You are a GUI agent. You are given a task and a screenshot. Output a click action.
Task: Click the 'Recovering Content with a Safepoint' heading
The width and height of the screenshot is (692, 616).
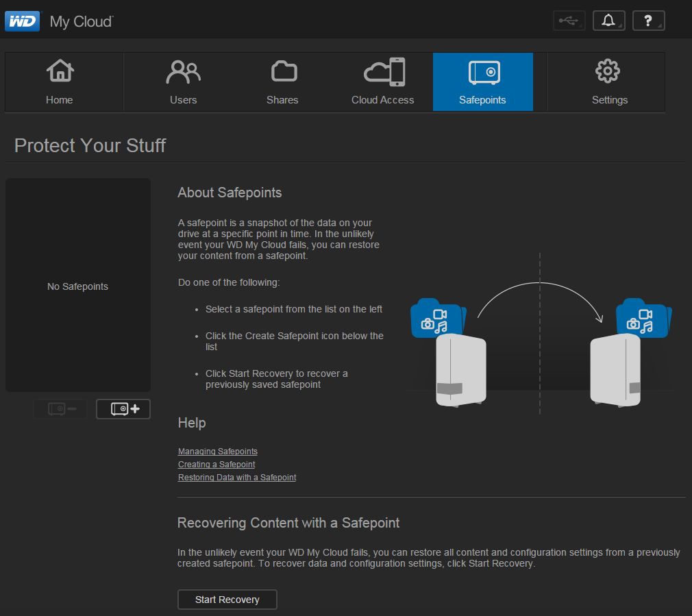[288, 523]
